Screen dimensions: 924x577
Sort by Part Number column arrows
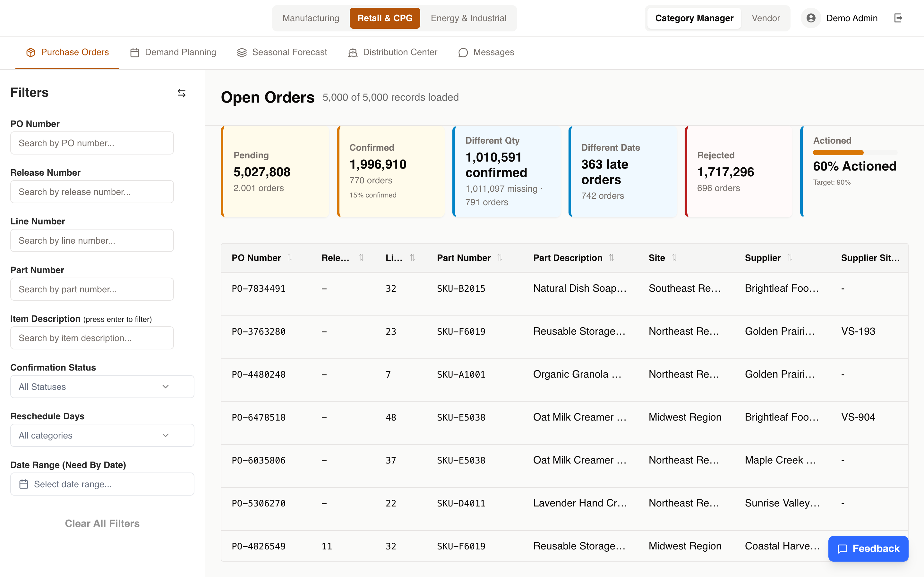(x=500, y=258)
